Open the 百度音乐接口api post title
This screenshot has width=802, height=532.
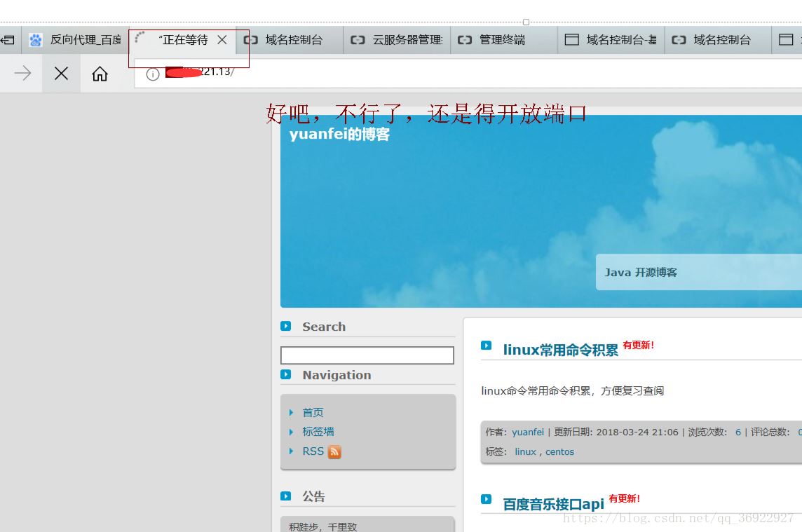(x=553, y=504)
